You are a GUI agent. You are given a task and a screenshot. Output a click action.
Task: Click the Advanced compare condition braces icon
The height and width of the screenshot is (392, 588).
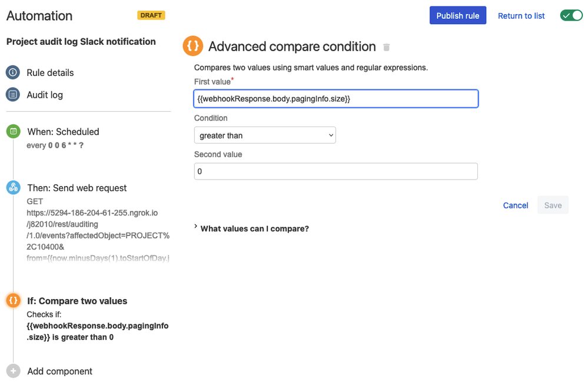pos(193,46)
